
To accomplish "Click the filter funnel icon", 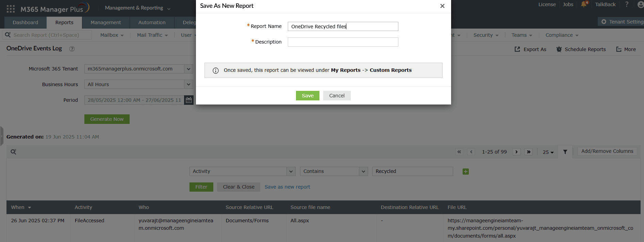I will pyautogui.click(x=565, y=152).
